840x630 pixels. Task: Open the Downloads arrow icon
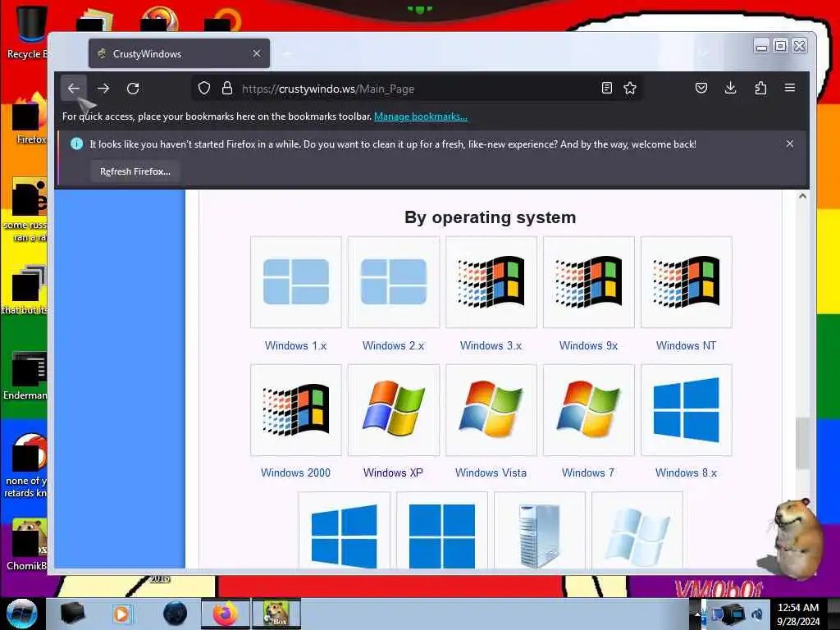730,89
